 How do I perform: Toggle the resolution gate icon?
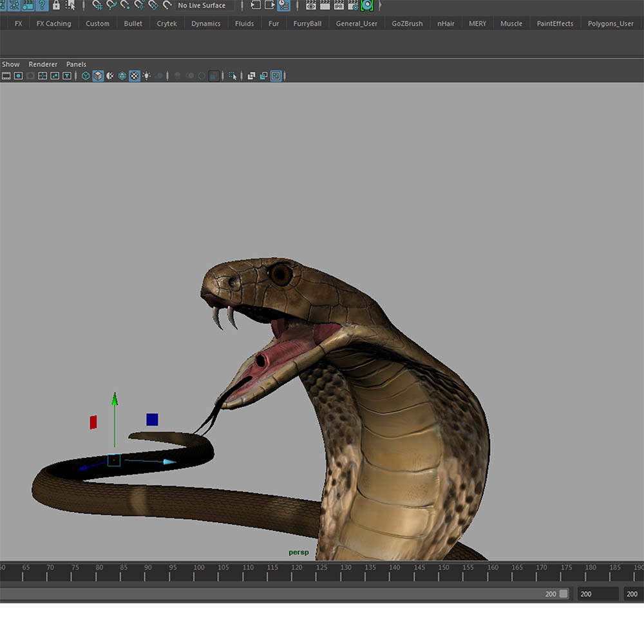18,75
